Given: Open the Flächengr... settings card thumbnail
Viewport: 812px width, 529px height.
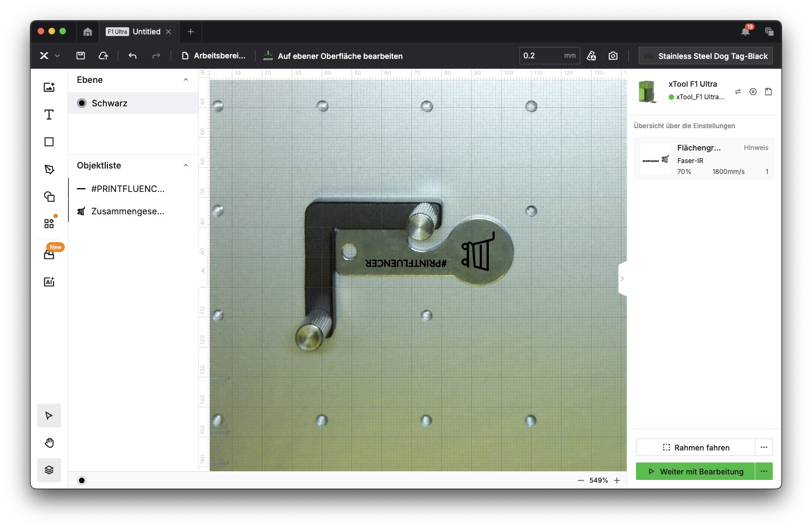Looking at the screenshot, I should point(656,159).
